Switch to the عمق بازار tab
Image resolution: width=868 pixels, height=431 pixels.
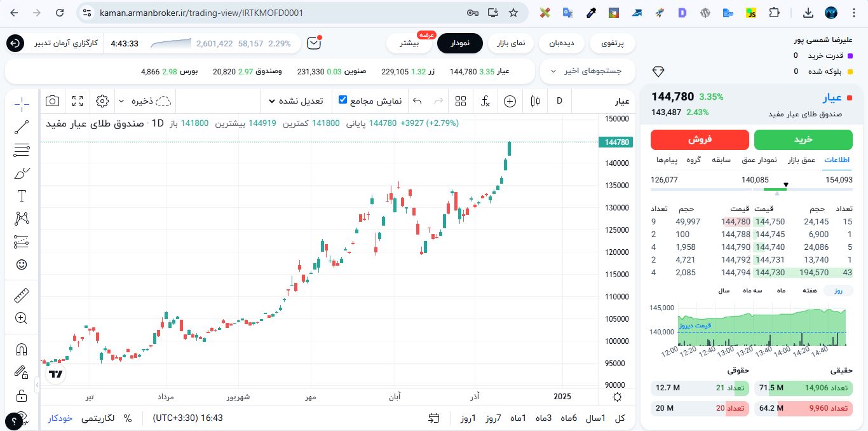click(x=803, y=160)
